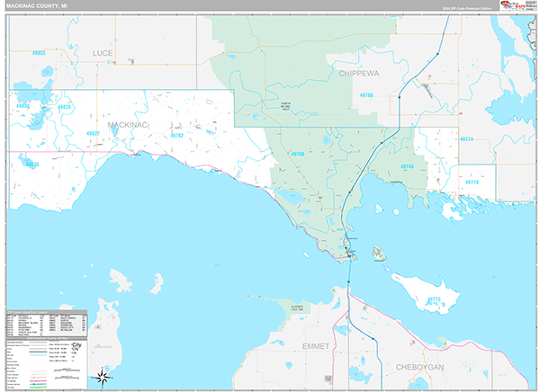Click the MACKINAC COUNTY, MI map title
540x392 pixels.
click(x=37, y=6)
